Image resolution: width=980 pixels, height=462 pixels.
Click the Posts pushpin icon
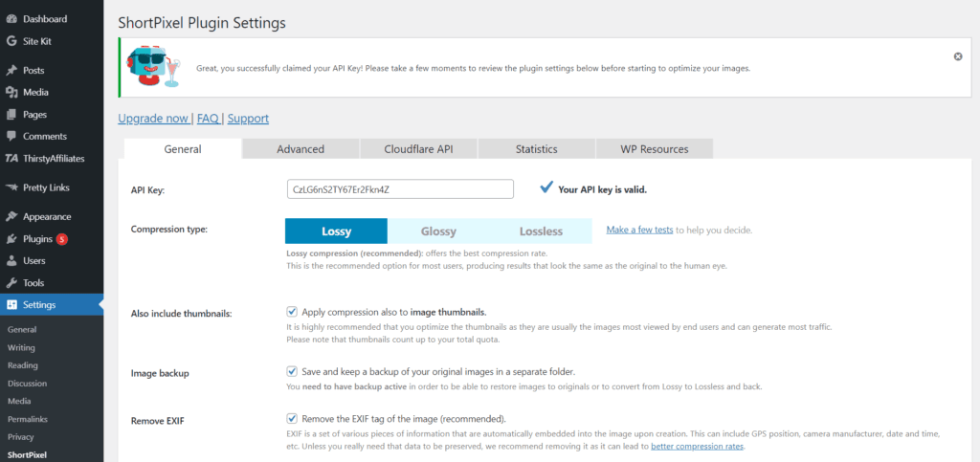(x=11, y=71)
